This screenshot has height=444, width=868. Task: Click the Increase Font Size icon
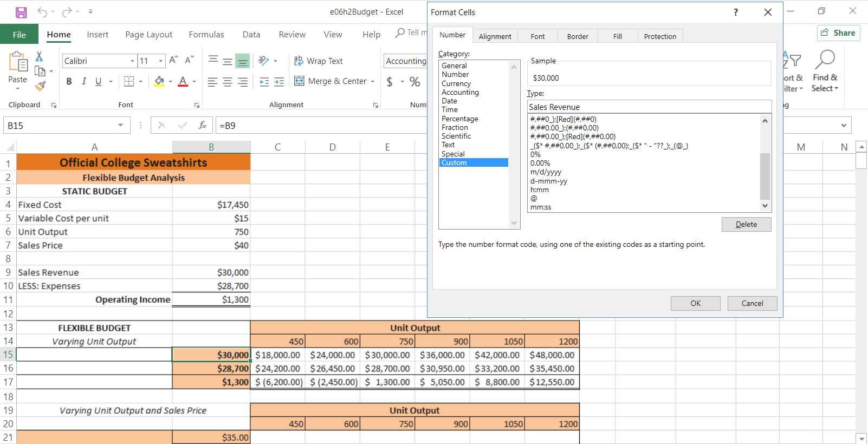point(173,60)
